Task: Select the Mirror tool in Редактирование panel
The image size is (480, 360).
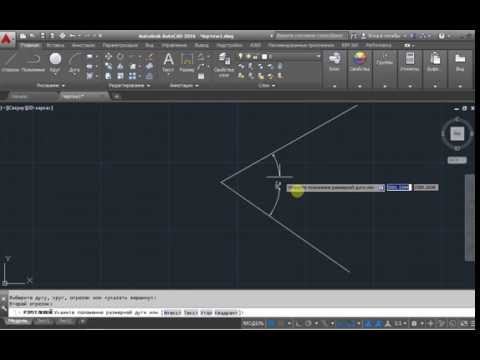Action: tap(120, 66)
